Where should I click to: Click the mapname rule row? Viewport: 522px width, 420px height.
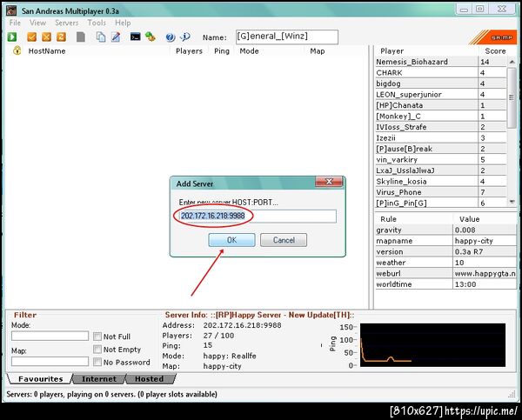[x=446, y=241]
